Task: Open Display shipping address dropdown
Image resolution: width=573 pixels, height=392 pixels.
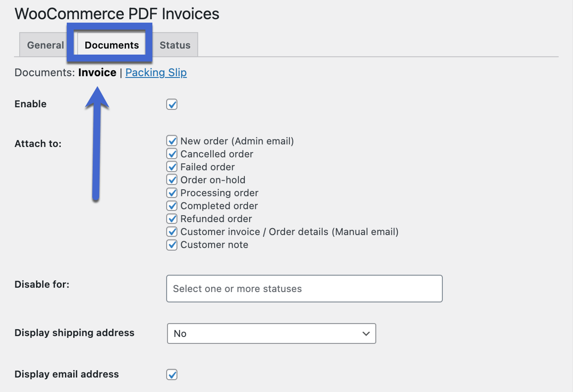Action: 271,333
